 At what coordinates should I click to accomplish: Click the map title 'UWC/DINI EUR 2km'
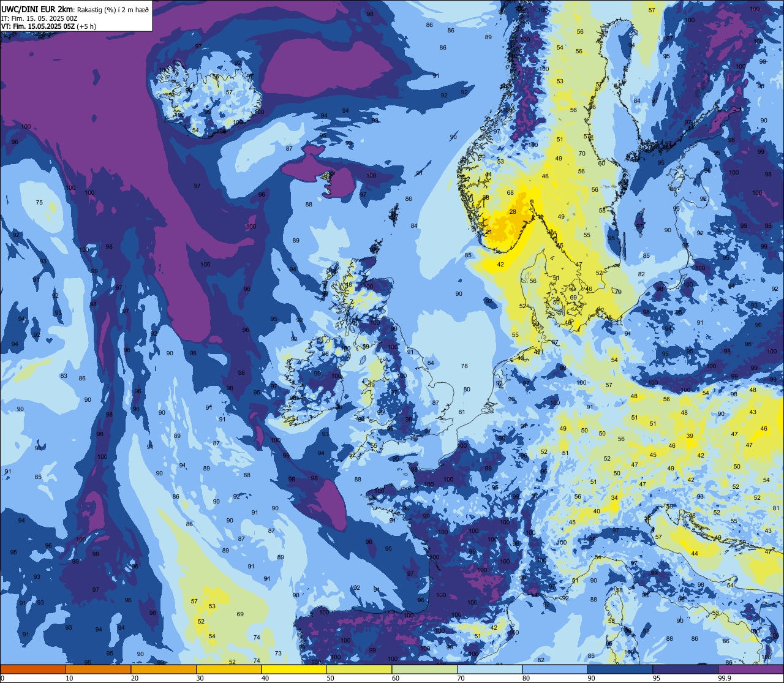coord(36,9)
